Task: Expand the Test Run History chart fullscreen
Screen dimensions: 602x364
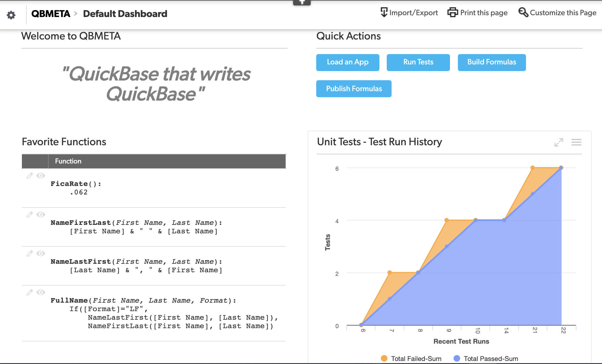Action: coord(559,142)
